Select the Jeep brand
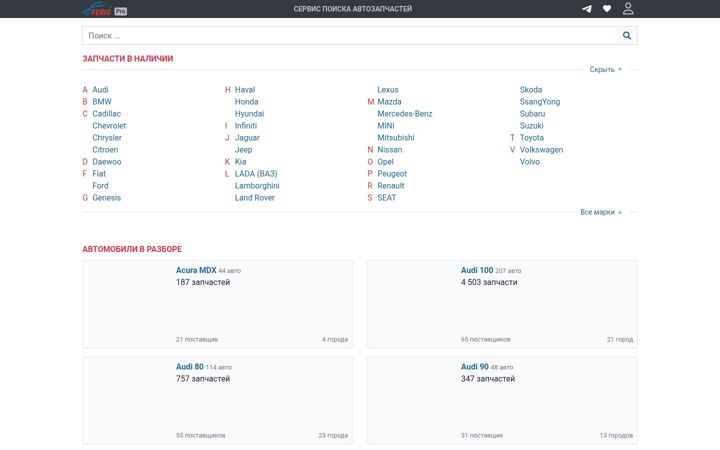Viewport: 720px width, 450px height. pyautogui.click(x=243, y=150)
